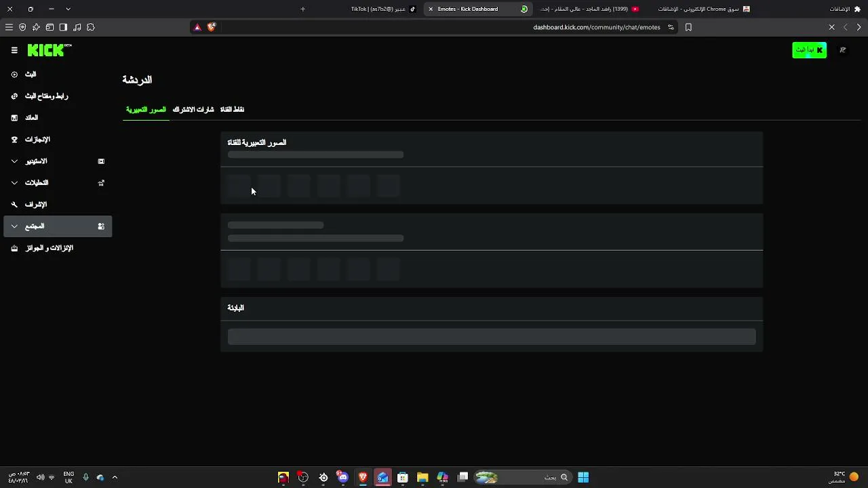Switch the ENG UK keyboard language
The width and height of the screenshot is (868, 488).
(x=68, y=478)
